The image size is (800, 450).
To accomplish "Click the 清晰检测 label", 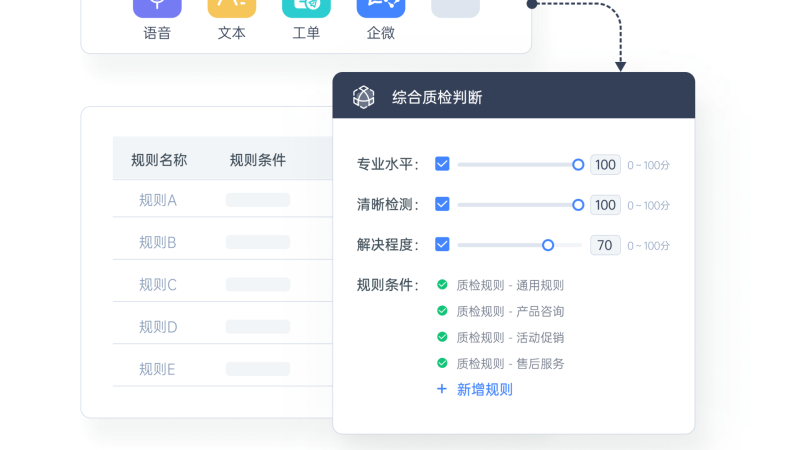I will [388, 205].
